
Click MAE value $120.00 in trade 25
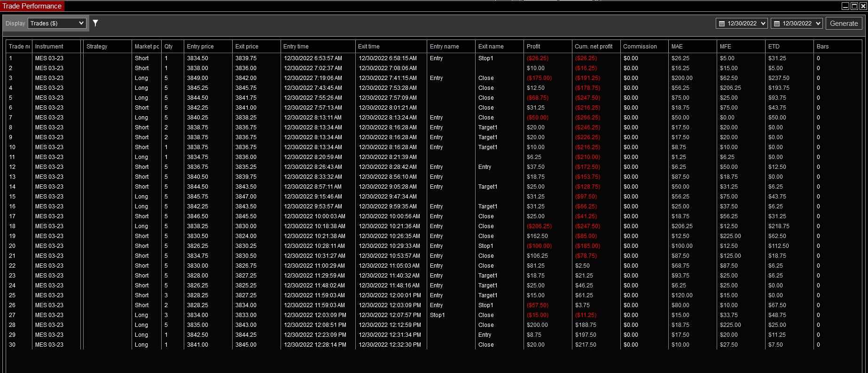pyautogui.click(x=682, y=295)
